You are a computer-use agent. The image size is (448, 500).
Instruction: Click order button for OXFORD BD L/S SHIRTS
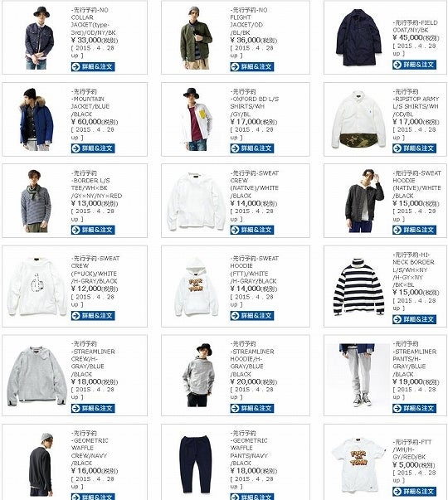tap(251, 148)
